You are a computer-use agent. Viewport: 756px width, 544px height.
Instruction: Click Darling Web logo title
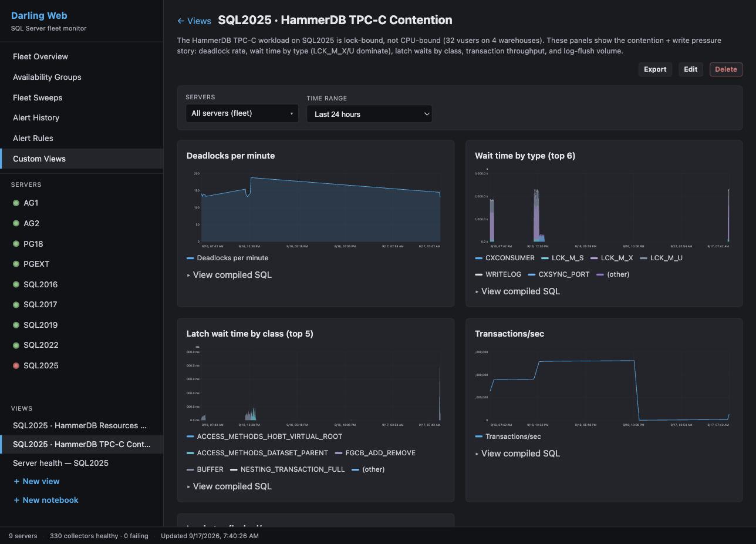(x=39, y=16)
